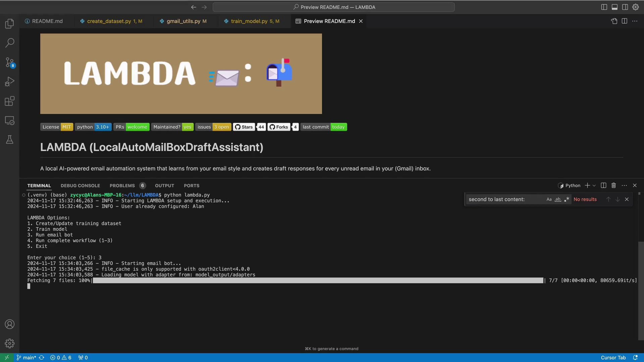644x362 pixels.
Task: Open terminal panel more actions ellipsis
Action: click(624, 186)
